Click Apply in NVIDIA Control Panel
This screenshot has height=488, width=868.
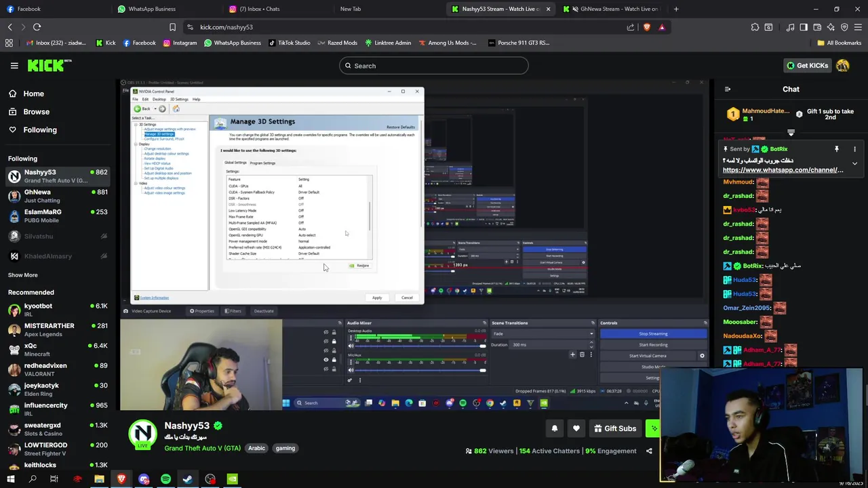[377, 298]
